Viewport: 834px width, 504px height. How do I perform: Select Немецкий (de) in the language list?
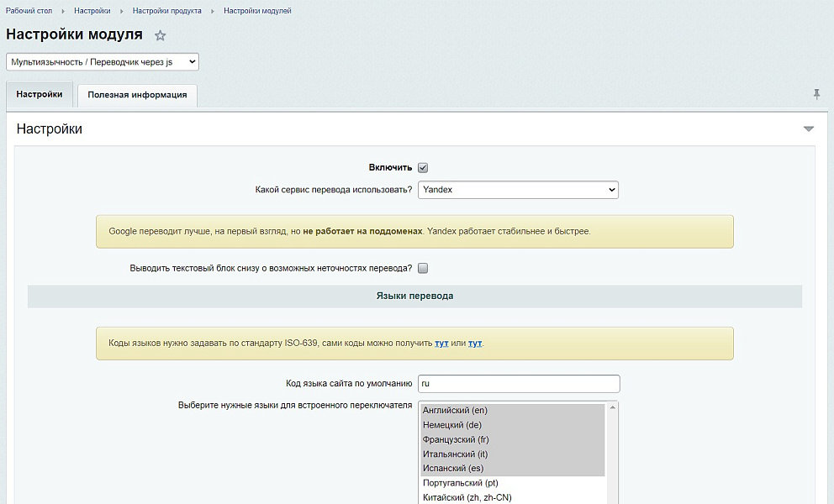coord(451,425)
